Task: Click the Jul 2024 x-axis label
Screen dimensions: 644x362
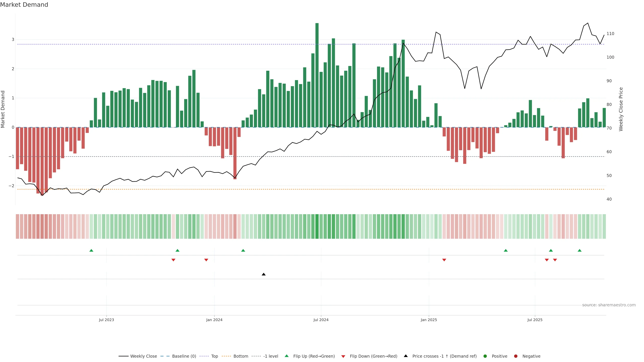Action: point(321,320)
